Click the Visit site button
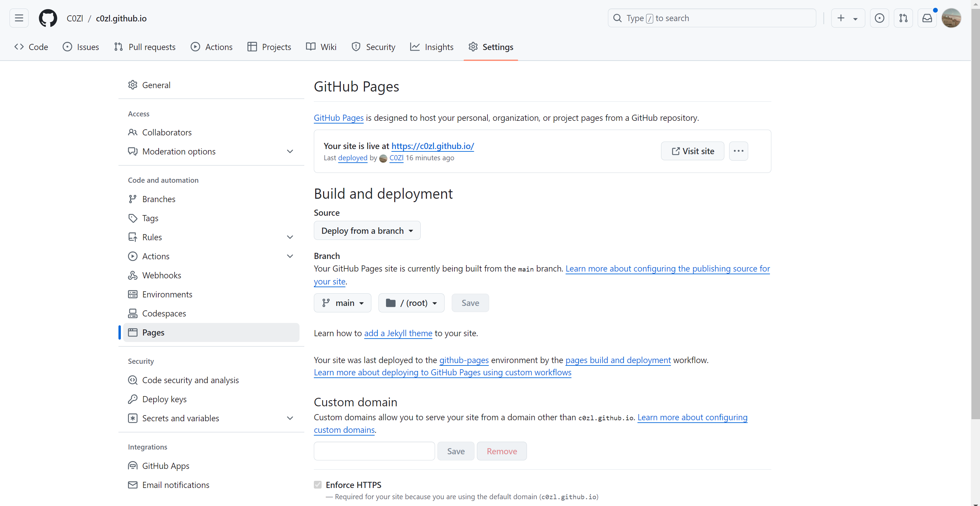This screenshot has height=506, width=980. coord(692,151)
